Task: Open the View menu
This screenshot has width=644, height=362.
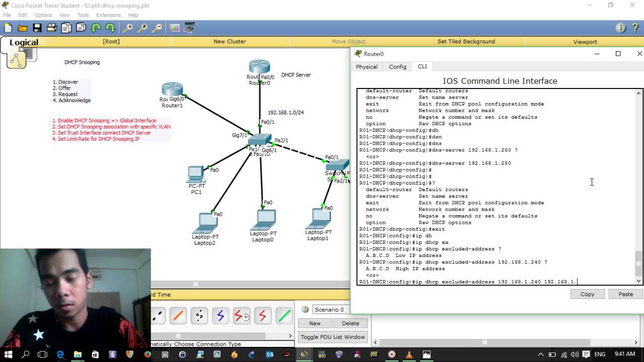Action: click(65, 15)
